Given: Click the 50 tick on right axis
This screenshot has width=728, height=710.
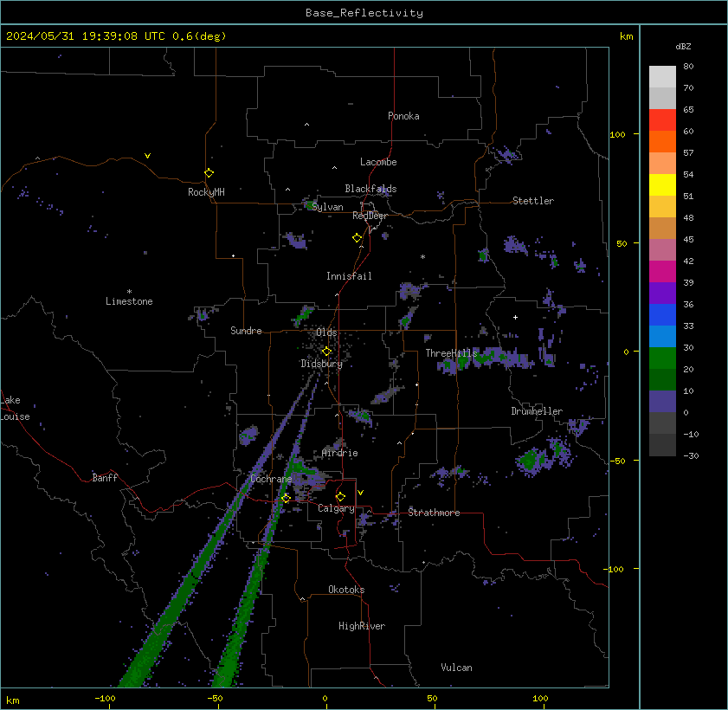Looking at the screenshot, I should point(622,244).
